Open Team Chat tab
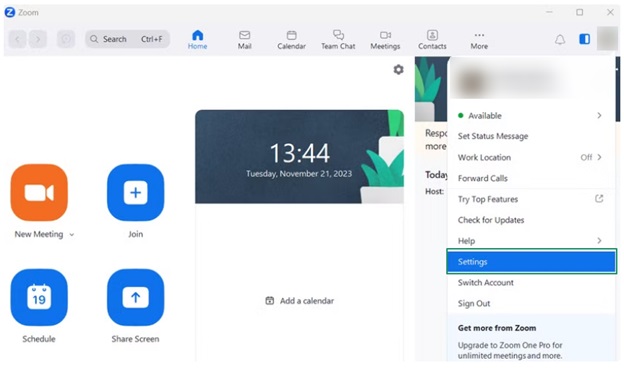The height and width of the screenshot is (371, 624). click(x=338, y=39)
